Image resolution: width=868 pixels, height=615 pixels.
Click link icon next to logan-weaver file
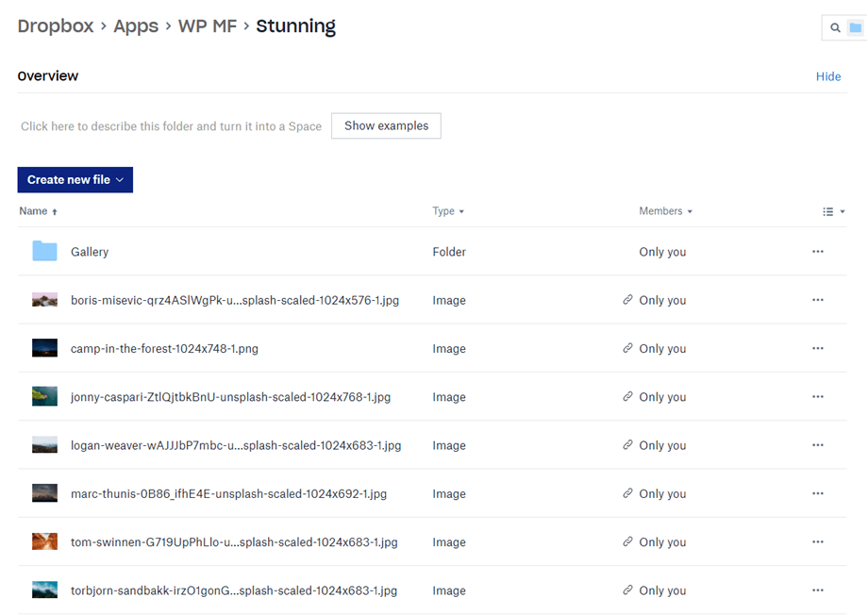pyautogui.click(x=627, y=445)
